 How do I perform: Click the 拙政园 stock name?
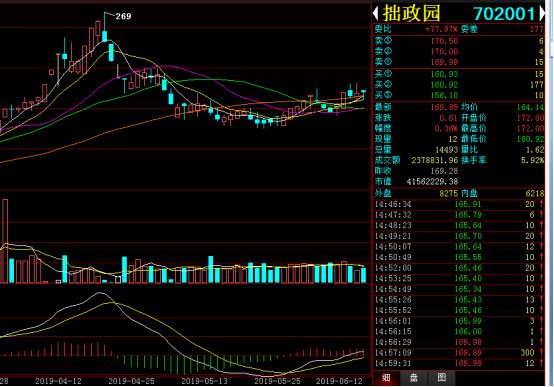coord(412,13)
